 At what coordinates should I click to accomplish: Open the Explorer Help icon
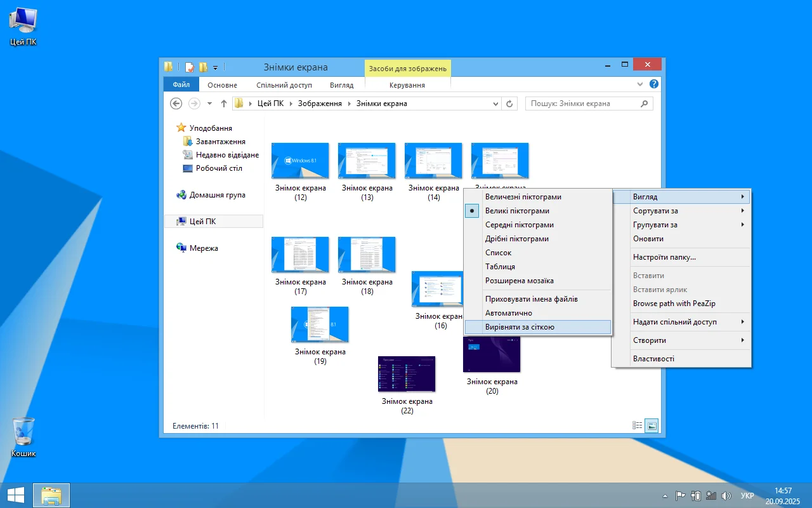pyautogui.click(x=653, y=84)
